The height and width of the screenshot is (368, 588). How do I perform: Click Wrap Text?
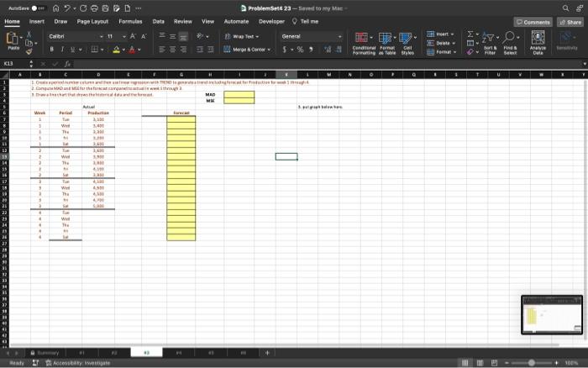click(242, 36)
